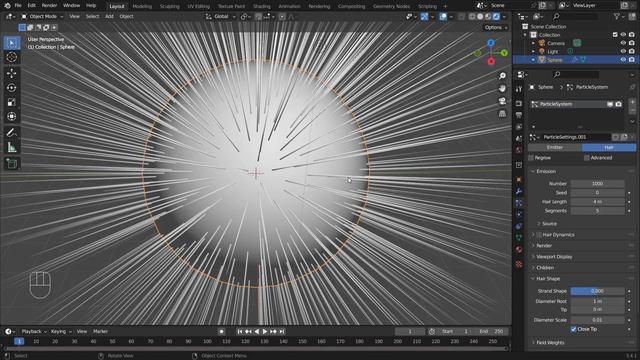This screenshot has height=360, width=640.
Task: Switch to the Sculpting workspace tab
Action: (169, 6)
